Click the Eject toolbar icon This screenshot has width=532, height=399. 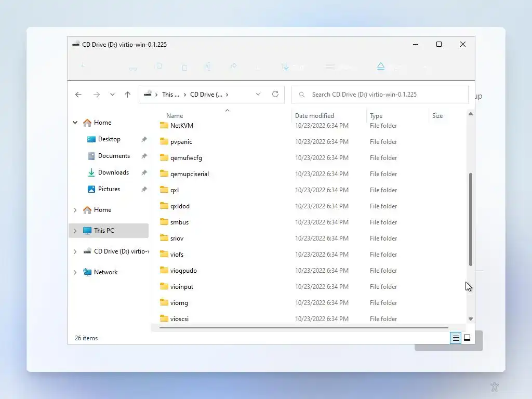pos(381,66)
